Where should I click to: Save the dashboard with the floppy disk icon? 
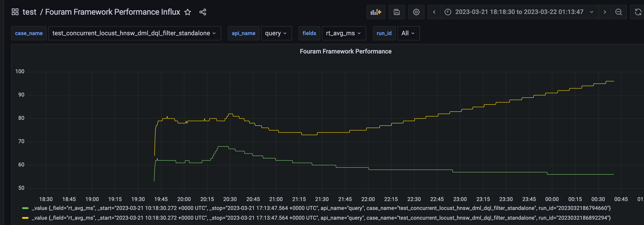[x=396, y=12]
